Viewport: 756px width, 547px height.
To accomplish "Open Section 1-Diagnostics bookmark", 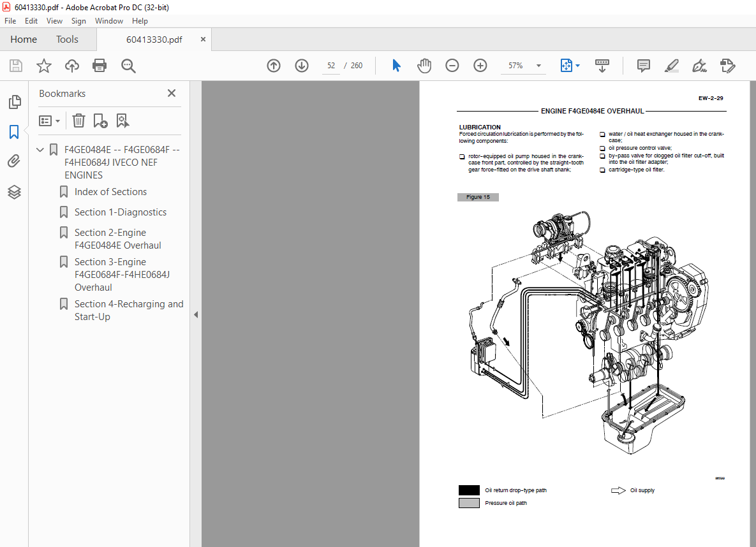I will tap(121, 212).
